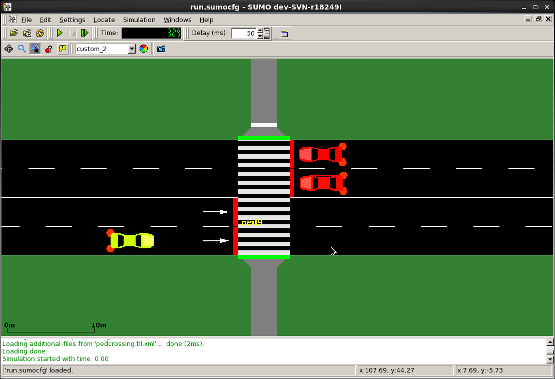The image size is (555, 379).
Task: Toggle the tool tips icon
Action: [63, 49]
